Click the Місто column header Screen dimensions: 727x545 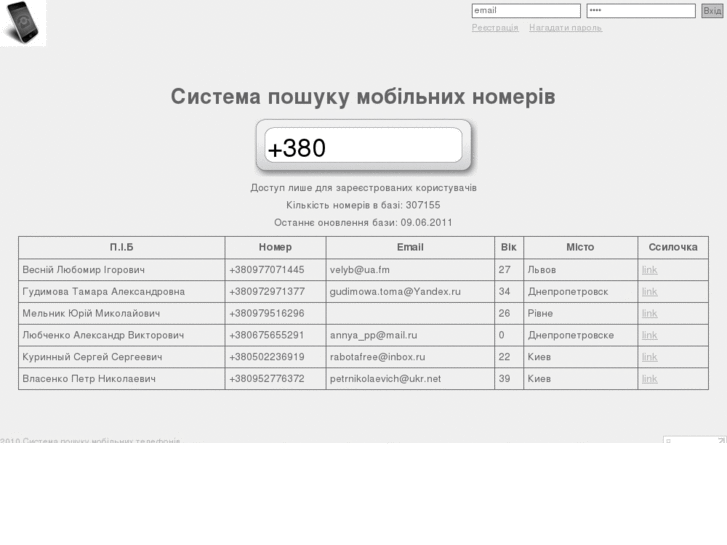point(580,247)
